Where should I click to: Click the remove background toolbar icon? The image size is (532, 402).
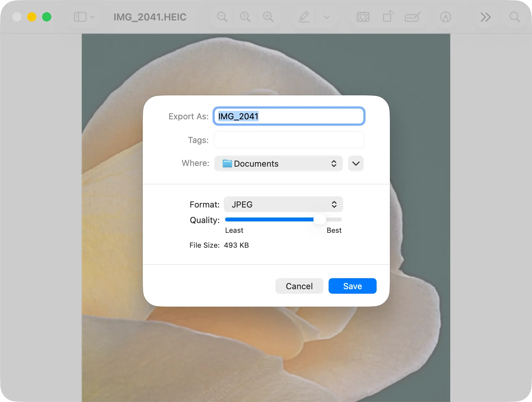click(363, 17)
